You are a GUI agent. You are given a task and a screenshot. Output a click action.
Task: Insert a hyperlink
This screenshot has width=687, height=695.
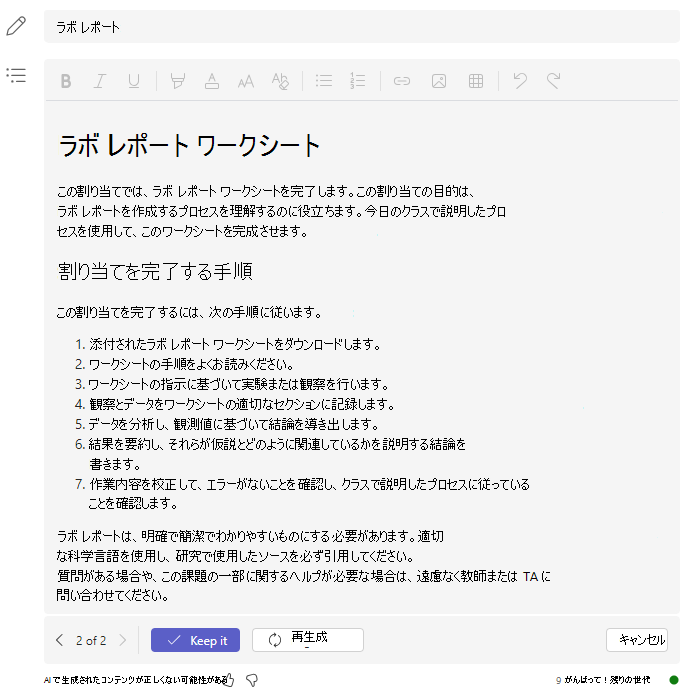(402, 81)
